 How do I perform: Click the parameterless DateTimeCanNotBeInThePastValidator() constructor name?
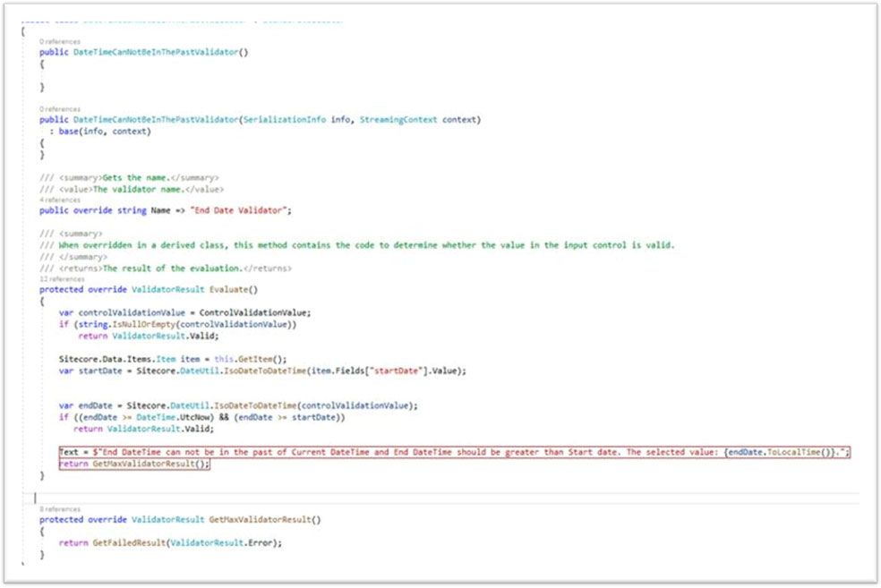[x=156, y=52]
